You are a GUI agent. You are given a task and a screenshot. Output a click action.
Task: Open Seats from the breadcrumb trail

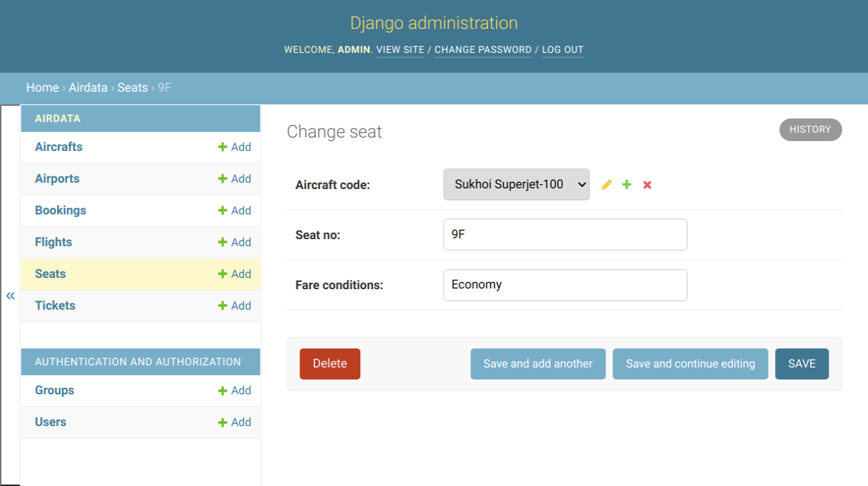[x=132, y=87]
